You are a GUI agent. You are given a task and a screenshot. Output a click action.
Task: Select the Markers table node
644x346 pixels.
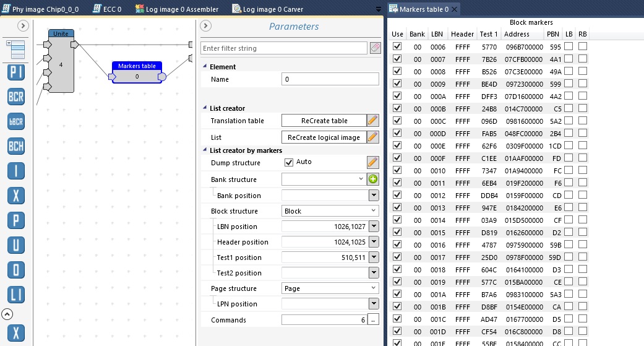point(137,72)
